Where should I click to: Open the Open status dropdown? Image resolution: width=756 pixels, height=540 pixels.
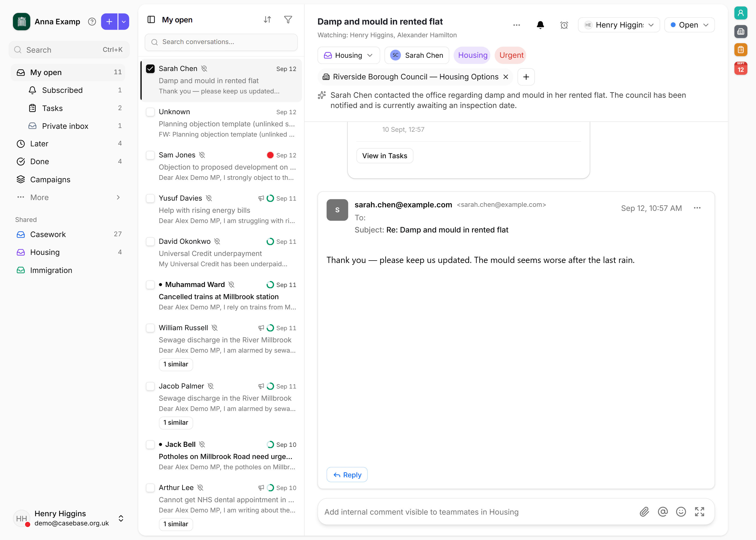(689, 25)
